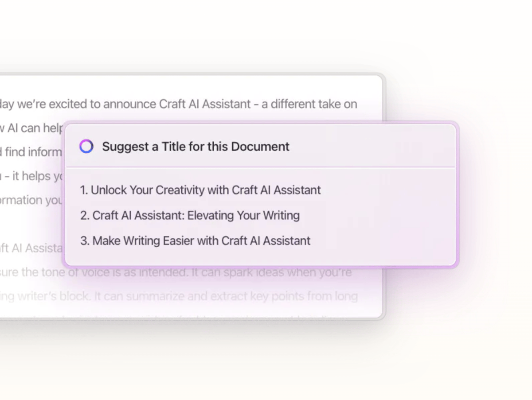Click the dimmed paragraph about writer's block
The height and width of the screenshot is (400, 532).
[x=177, y=296]
